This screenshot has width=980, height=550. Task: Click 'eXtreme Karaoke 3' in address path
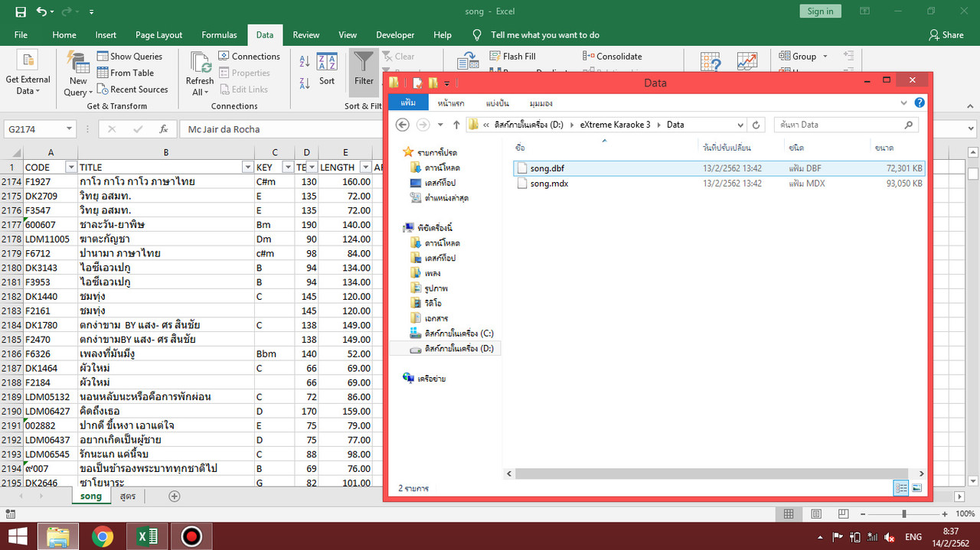point(615,124)
